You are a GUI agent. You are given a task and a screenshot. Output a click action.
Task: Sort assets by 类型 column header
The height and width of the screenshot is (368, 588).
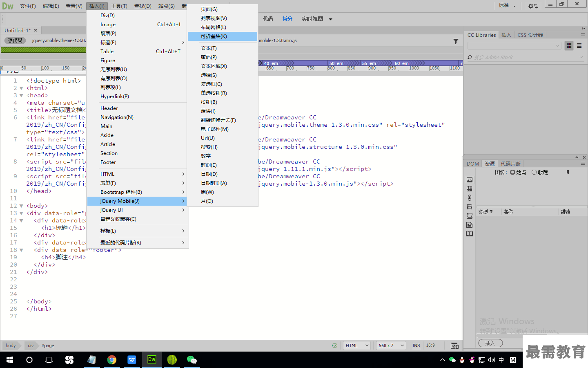(486, 212)
